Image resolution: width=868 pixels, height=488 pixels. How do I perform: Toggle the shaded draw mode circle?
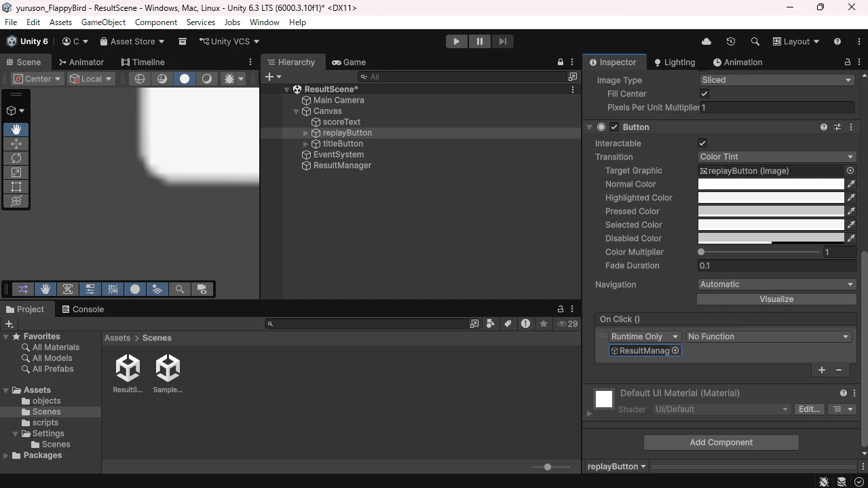[184, 79]
